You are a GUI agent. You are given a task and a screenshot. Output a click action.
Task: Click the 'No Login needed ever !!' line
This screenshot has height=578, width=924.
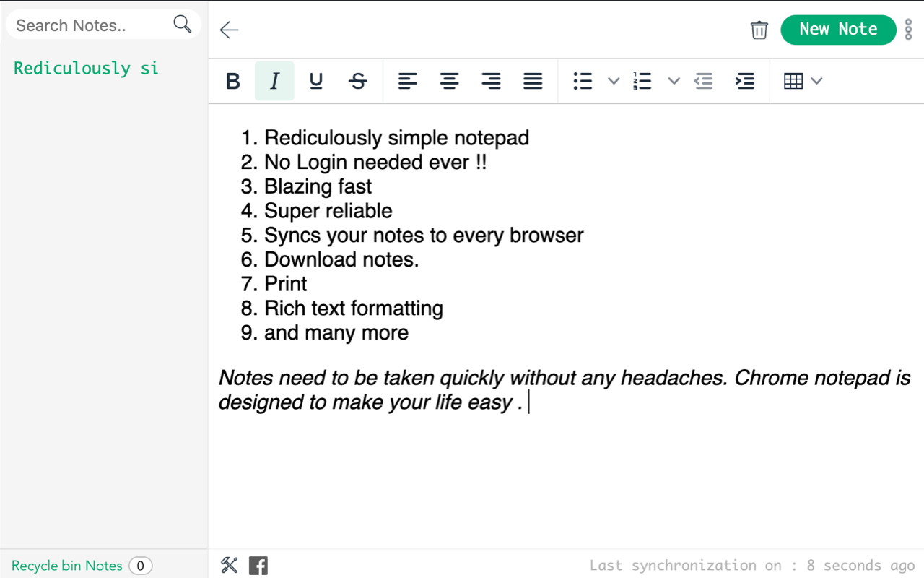point(375,163)
